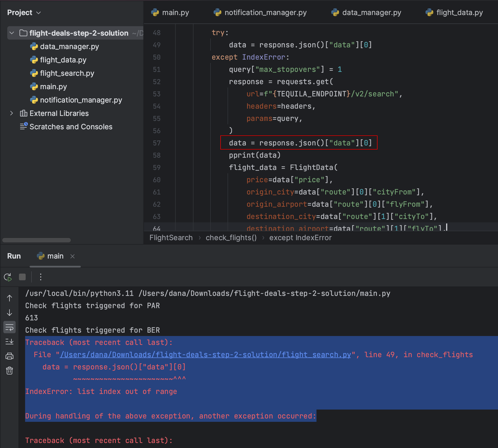This screenshot has height=448, width=498.
Task: Click the Run tool window label
Action: click(14, 256)
